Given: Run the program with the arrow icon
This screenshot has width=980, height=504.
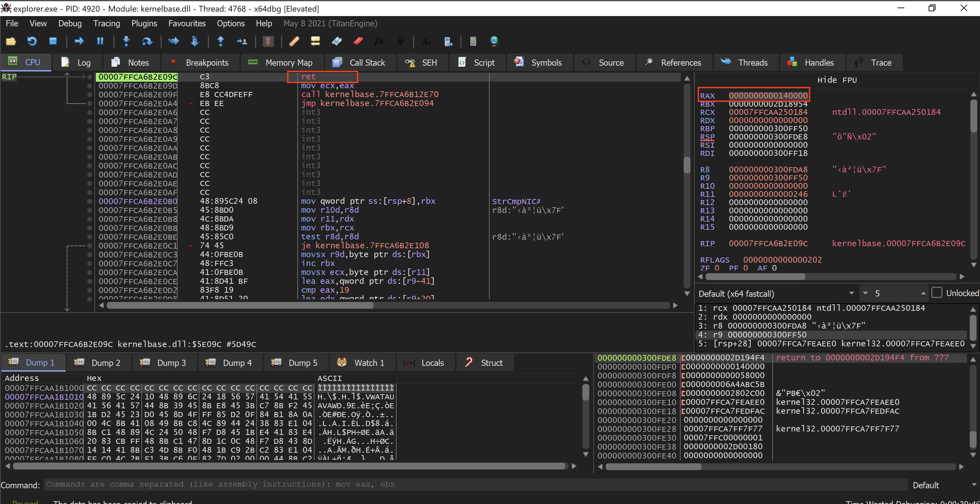Looking at the screenshot, I should tap(79, 41).
